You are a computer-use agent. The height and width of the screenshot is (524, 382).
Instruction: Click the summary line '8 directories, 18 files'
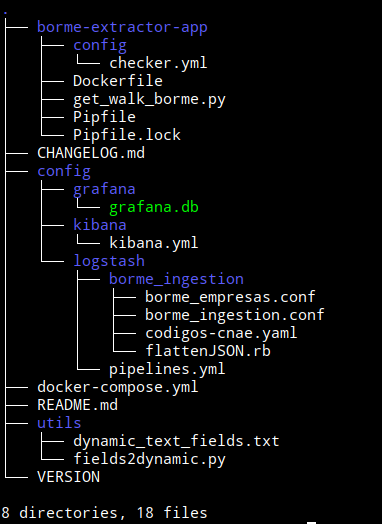tap(104, 513)
